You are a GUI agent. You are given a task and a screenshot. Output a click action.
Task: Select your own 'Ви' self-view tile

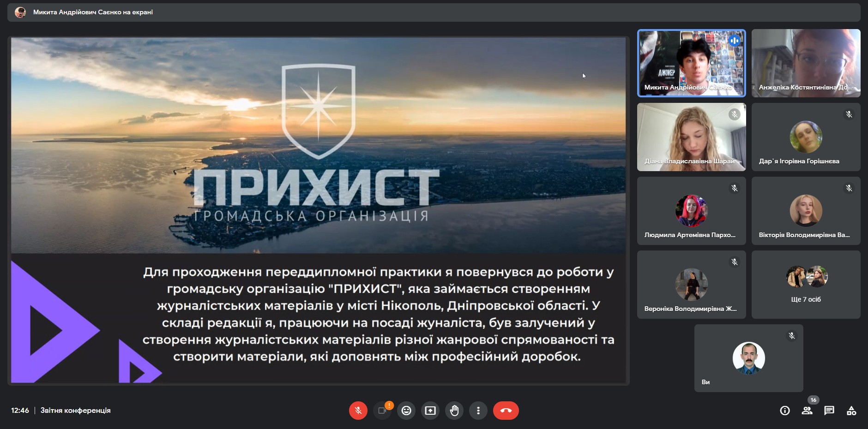click(x=748, y=358)
